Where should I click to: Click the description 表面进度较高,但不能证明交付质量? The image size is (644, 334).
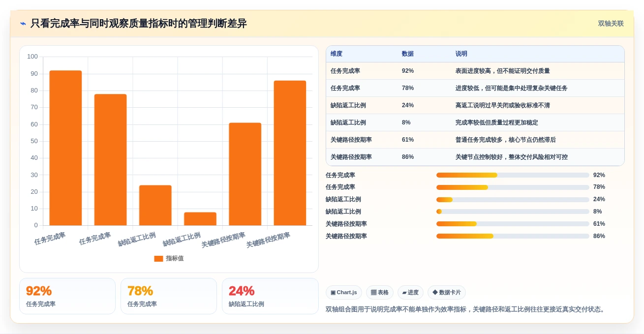coord(503,71)
